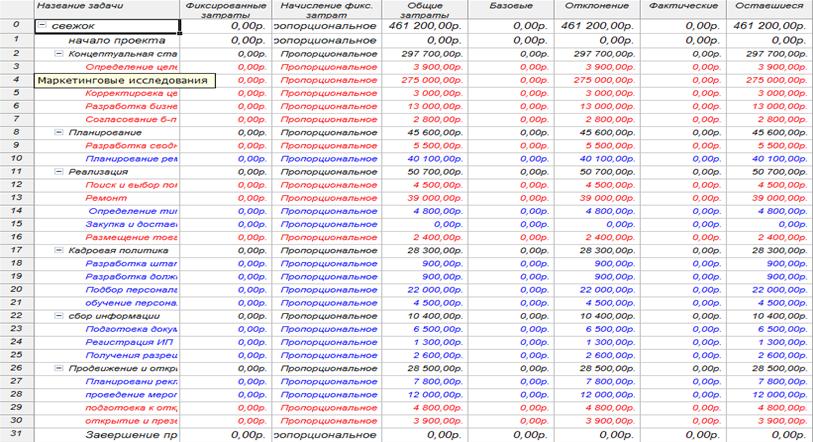813x442 pixels.
Task: Select the Фиксированные затраты column header
Action: (226, 9)
